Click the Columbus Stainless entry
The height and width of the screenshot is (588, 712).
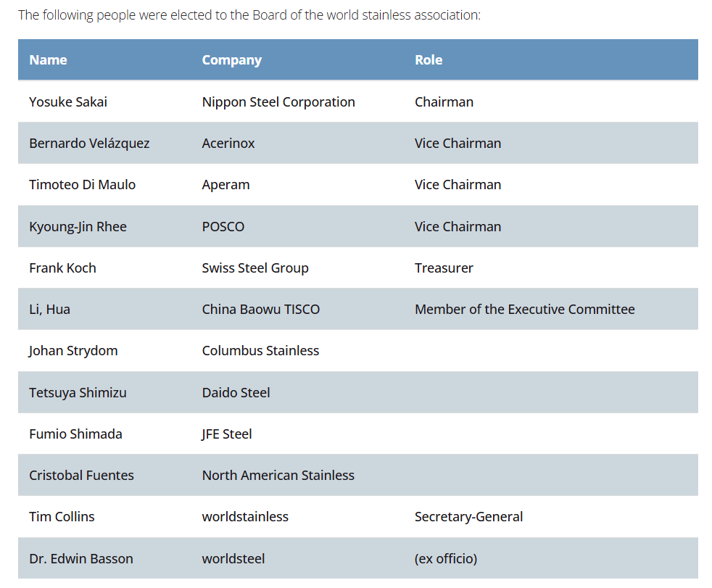click(x=260, y=351)
